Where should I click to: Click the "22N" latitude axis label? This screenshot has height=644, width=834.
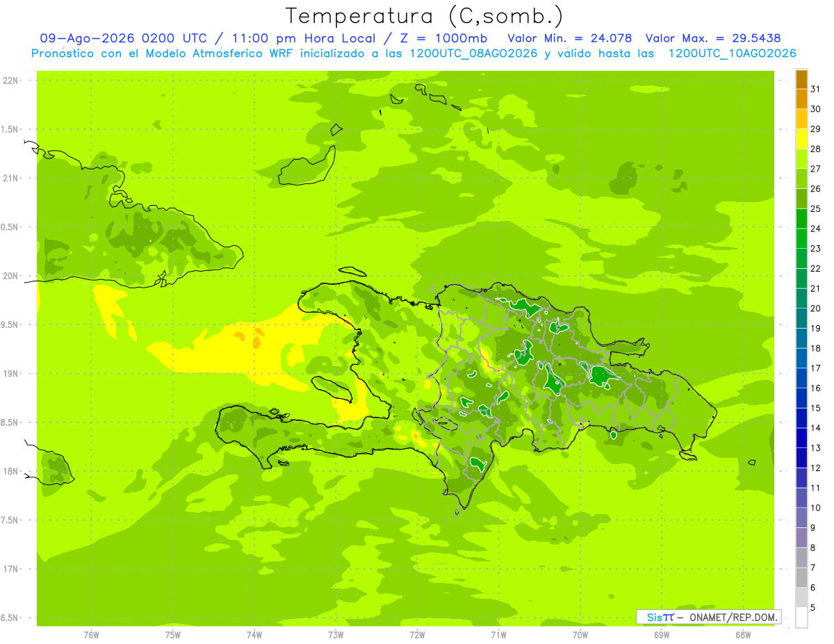pos(12,80)
